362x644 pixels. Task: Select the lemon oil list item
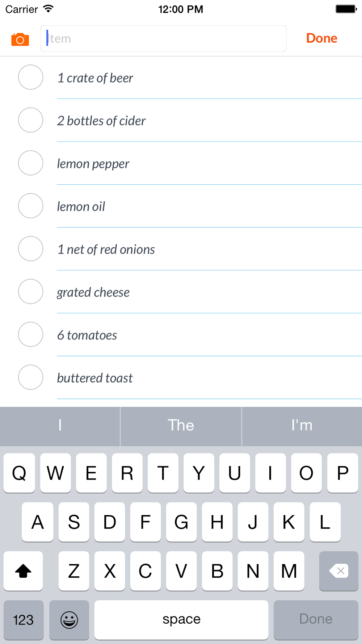tap(81, 206)
